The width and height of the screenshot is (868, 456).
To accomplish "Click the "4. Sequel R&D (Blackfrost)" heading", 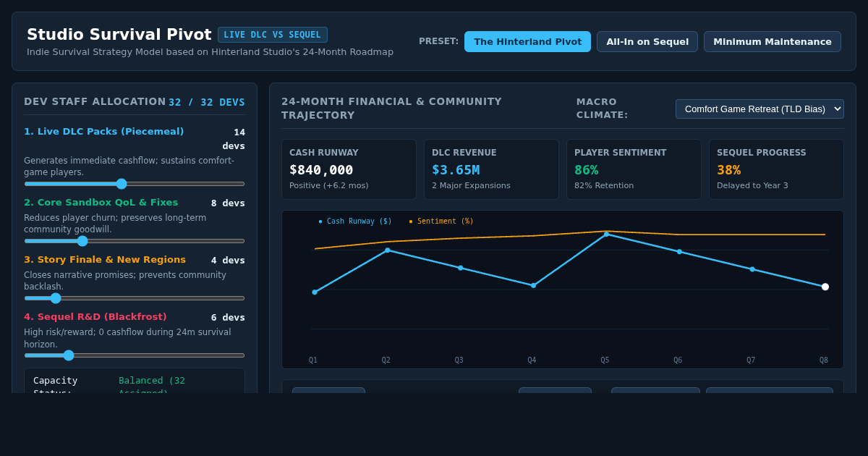I will click(95, 317).
